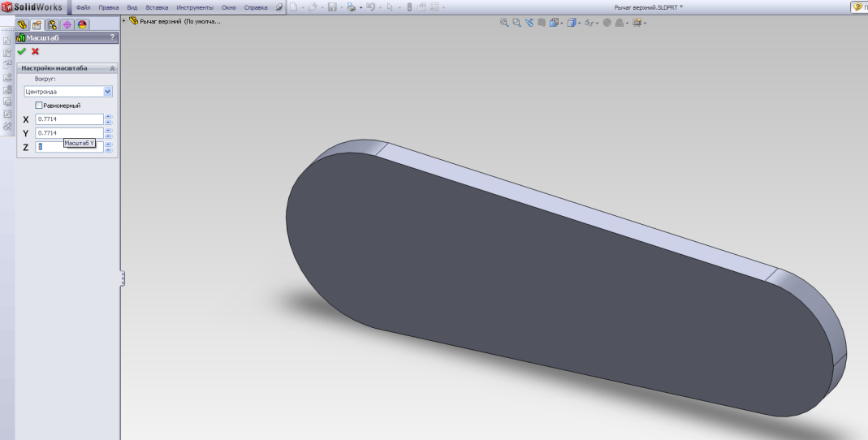Confirm scale with the green checkmark

click(x=22, y=51)
